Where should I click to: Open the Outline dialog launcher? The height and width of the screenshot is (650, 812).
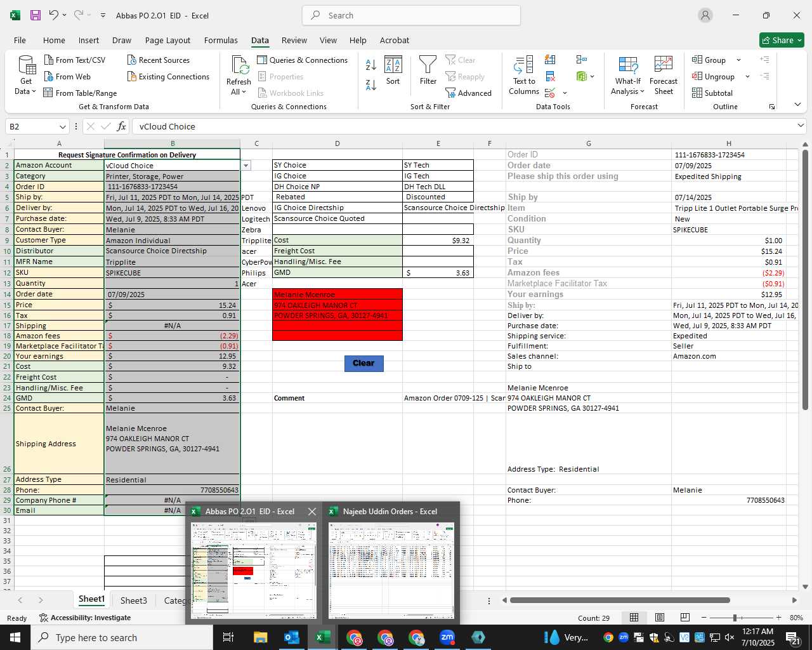tap(772, 107)
